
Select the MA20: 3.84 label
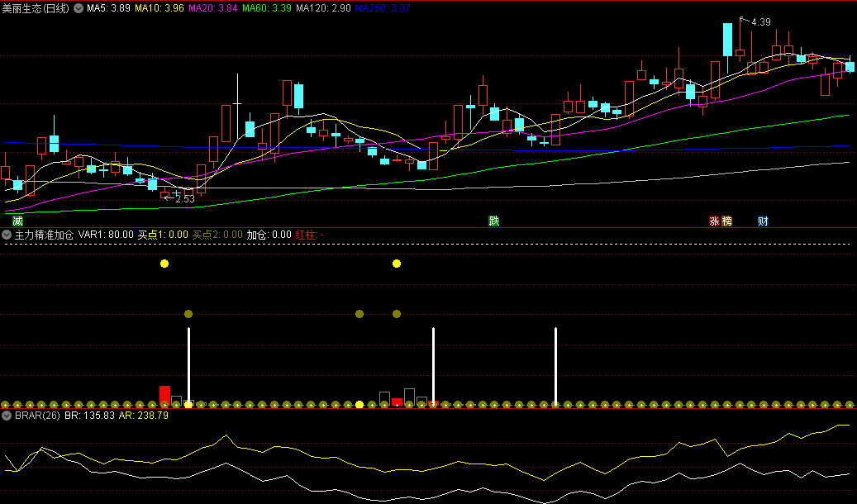coord(212,8)
